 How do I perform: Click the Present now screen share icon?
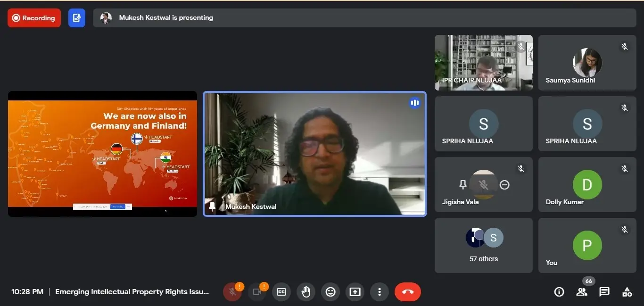point(355,292)
